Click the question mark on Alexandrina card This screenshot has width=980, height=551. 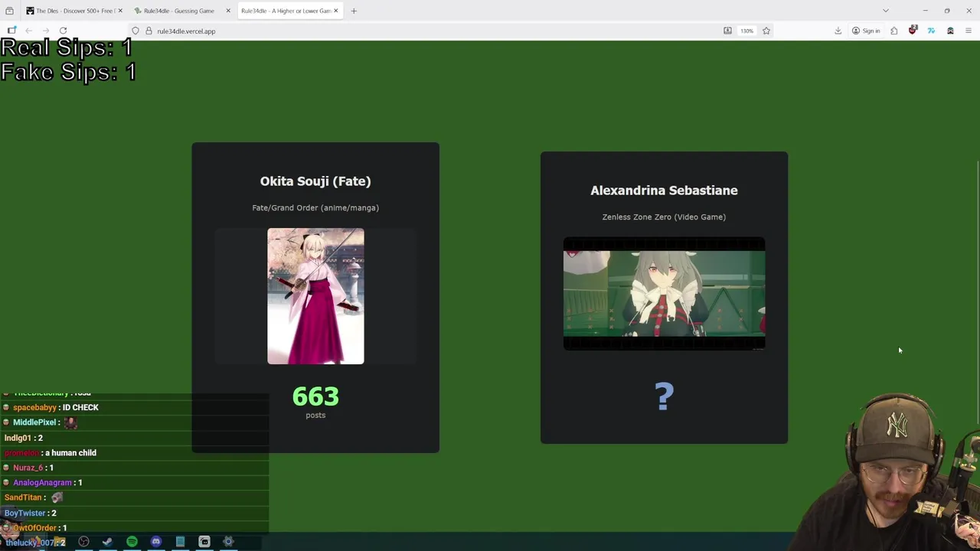(x=664, y=396)
